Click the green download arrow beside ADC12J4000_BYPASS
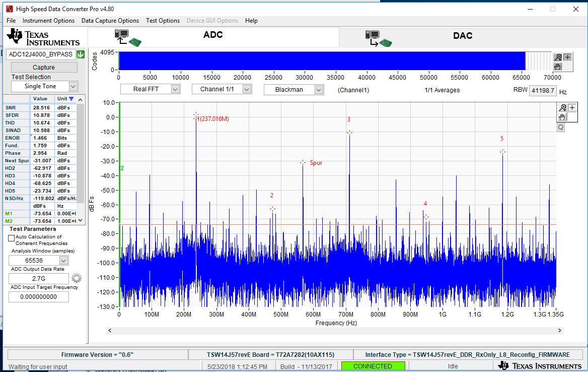This screenshot has width=588, height=372. 81,54
